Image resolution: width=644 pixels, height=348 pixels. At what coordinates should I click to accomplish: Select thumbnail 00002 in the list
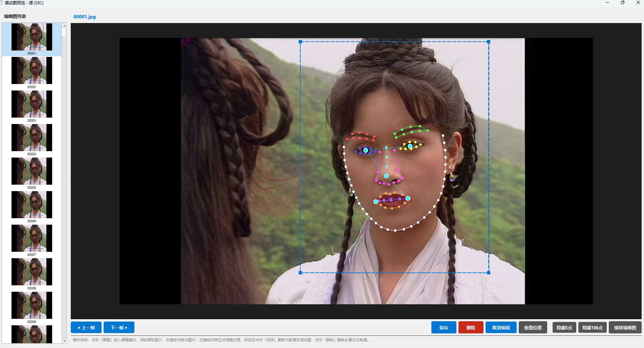pos(32,73)
